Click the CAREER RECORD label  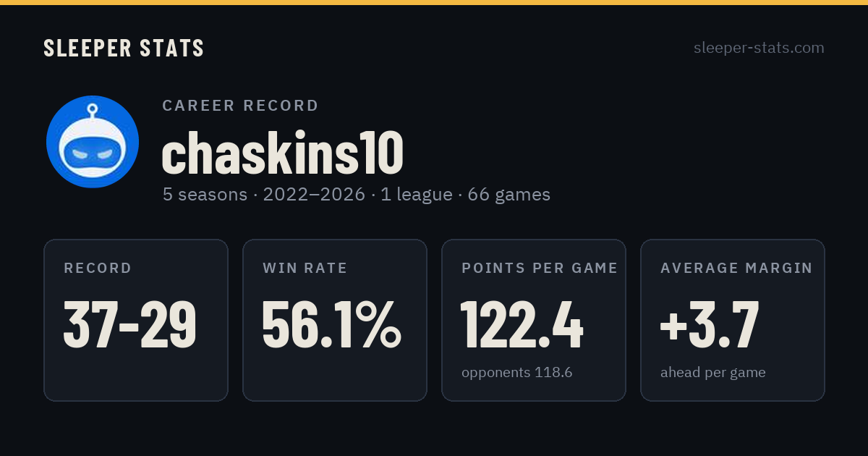tap(240, 106)
